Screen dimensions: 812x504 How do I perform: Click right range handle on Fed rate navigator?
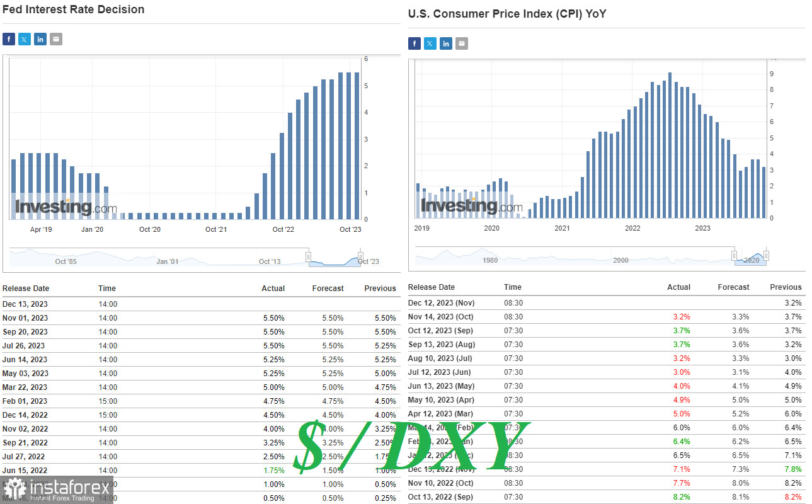pos(361,256)
